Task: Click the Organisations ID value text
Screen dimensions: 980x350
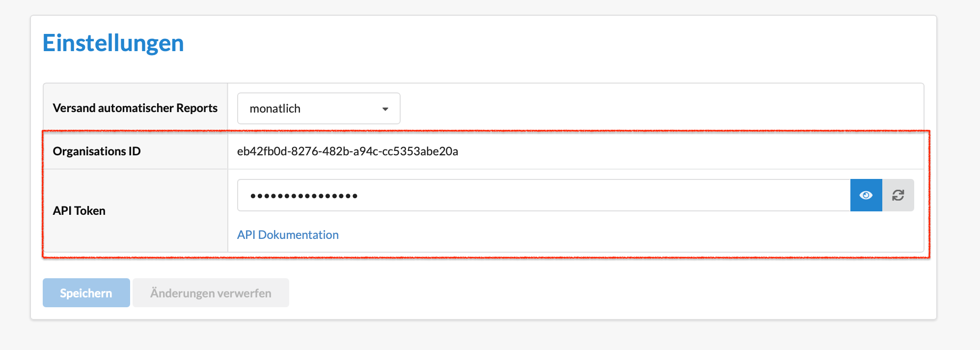Action: (x=347, y=151)
